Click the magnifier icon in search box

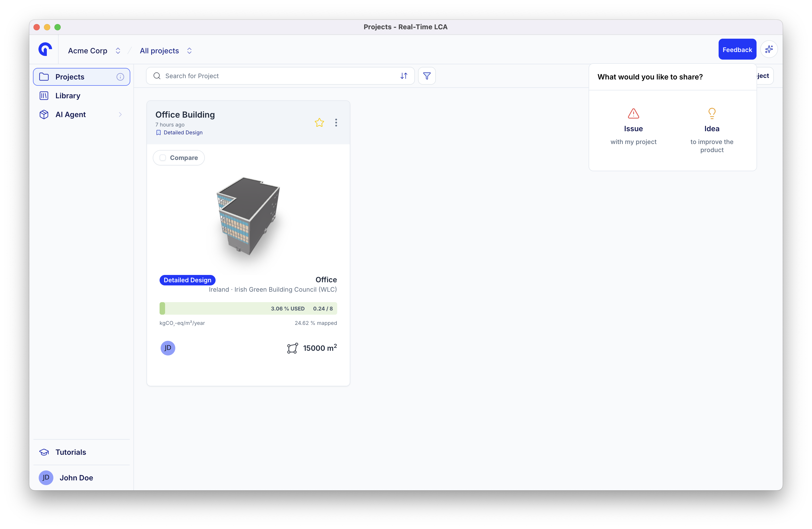coord(157,76)
